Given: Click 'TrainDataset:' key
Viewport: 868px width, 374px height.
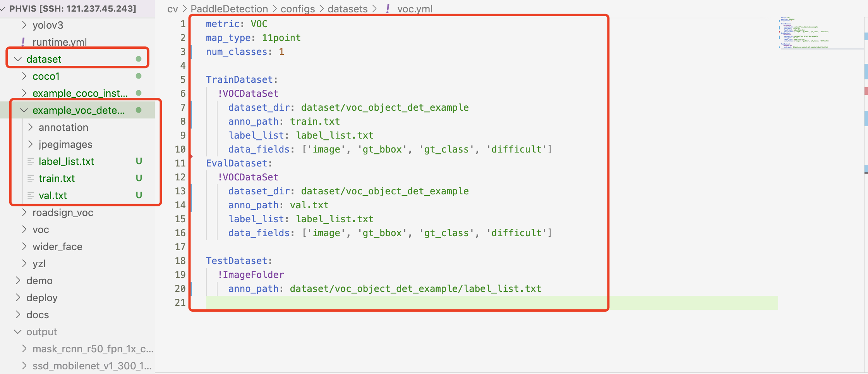Looking at the screenshot, I should [x=242, y=80].
